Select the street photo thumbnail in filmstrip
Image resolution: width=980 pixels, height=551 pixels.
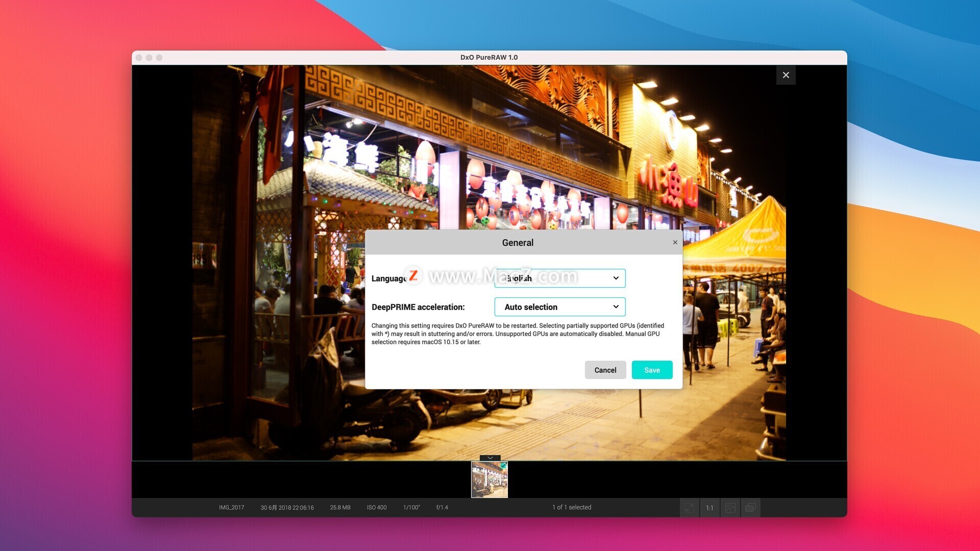point(489,480)
